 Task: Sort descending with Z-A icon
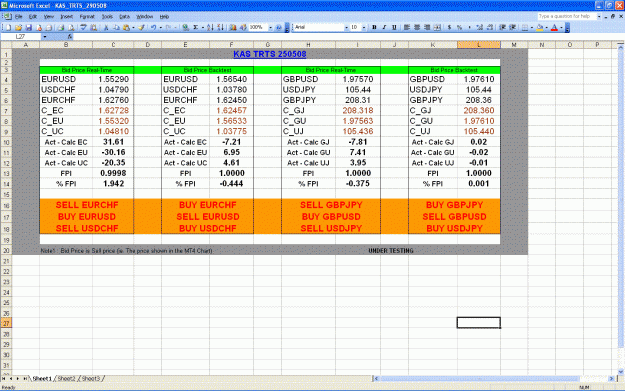point(220,28)
